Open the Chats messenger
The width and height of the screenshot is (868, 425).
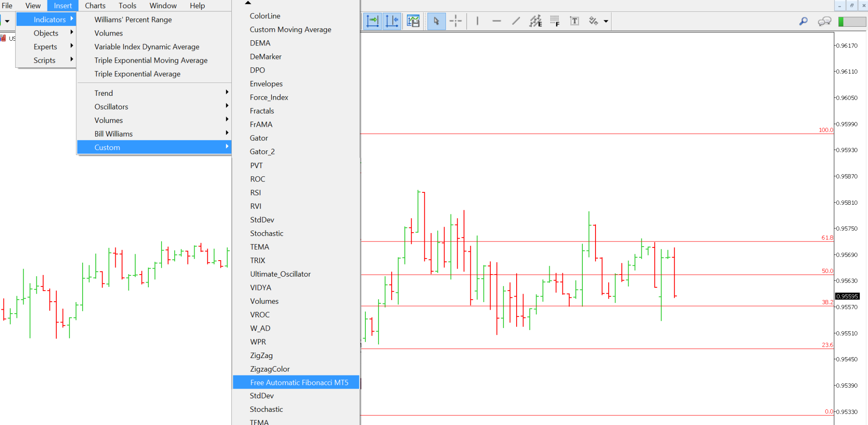(x=824, y=20)
